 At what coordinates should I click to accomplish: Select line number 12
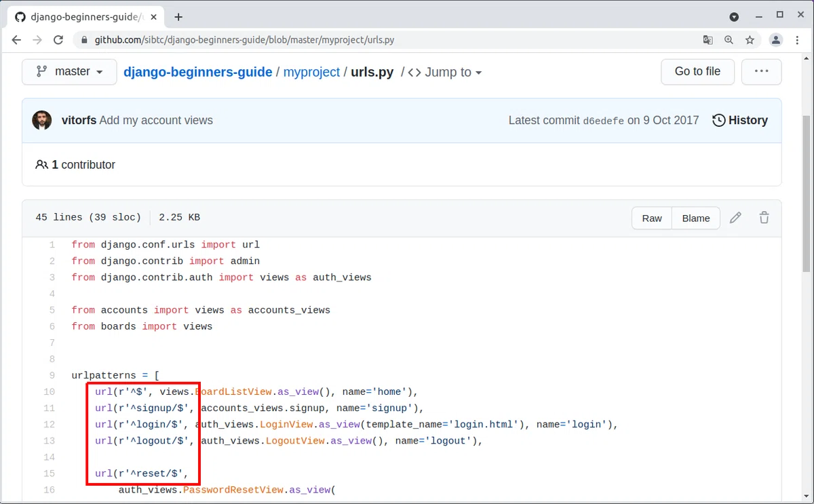tap(49, 424)
